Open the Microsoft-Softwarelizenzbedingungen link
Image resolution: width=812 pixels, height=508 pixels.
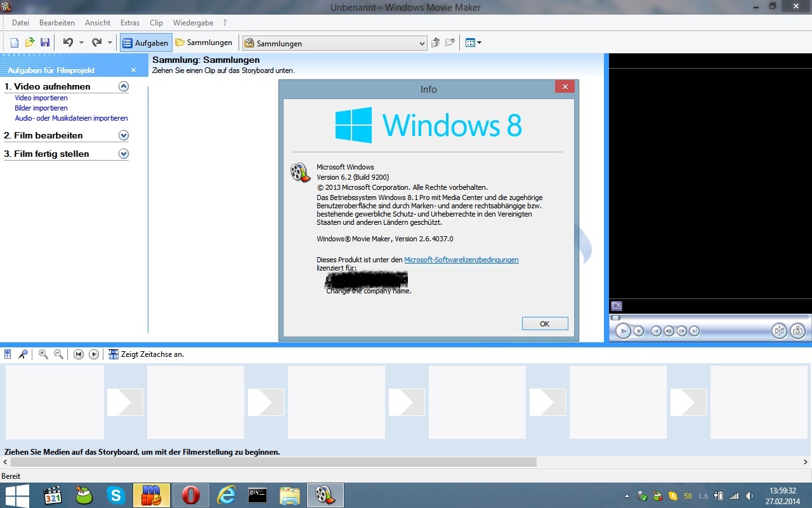tap(461, 260)
